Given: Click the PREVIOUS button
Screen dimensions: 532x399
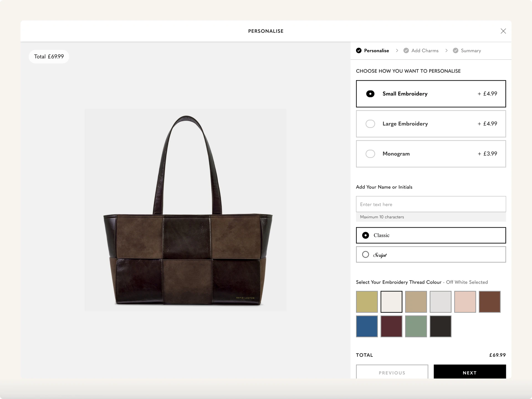Looking at the screenshot, I should [392, 372].
